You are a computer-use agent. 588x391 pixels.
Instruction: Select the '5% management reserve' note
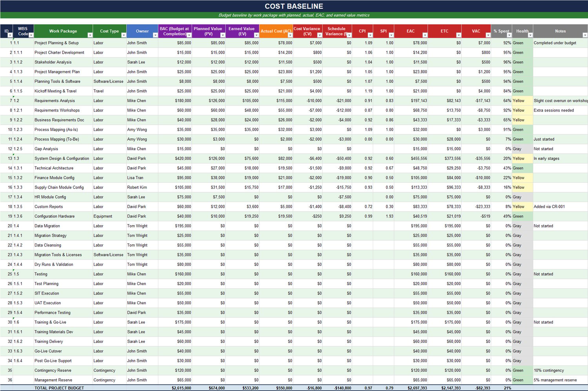[x=560, y=380]
